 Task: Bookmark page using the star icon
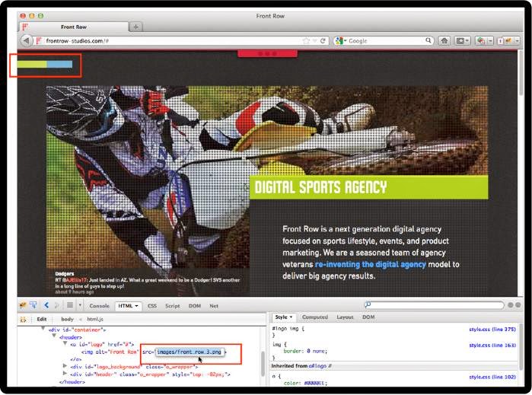306,41
